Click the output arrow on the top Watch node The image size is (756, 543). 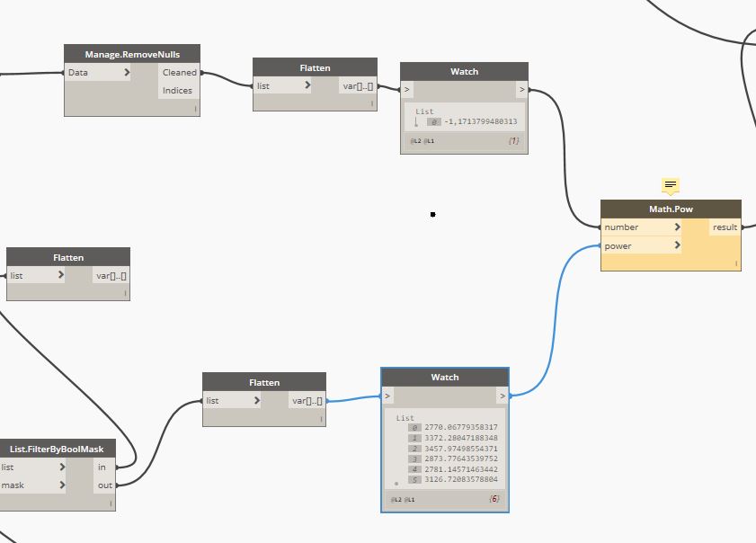click(521, 89)
